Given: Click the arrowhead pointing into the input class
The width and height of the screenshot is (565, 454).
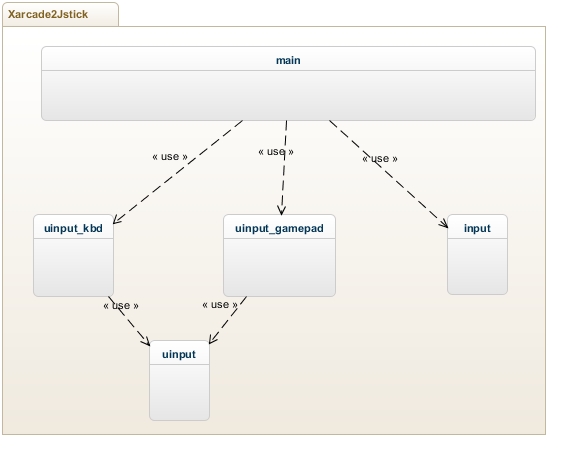Looking at the screenshot, I should point(444,223).
